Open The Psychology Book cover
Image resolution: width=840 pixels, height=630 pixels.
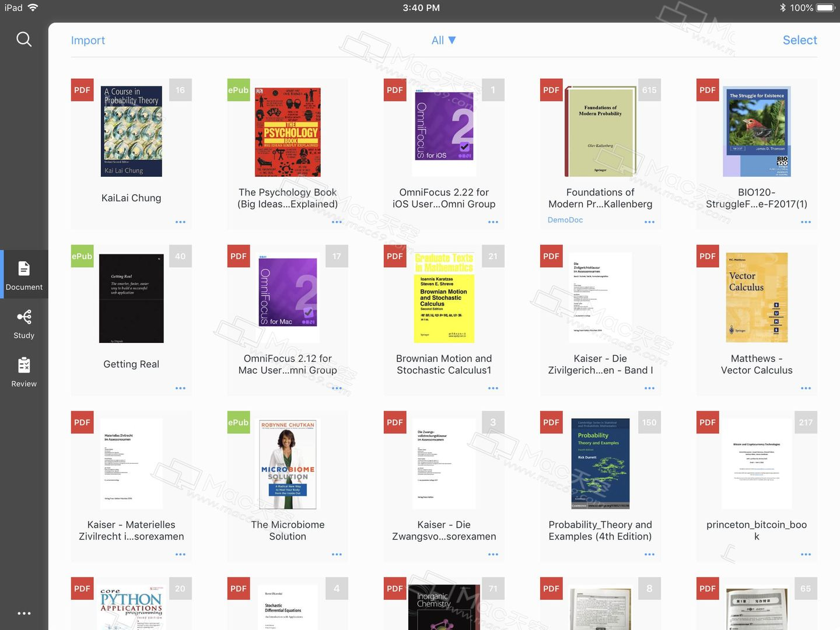click(x=288, y=132)
